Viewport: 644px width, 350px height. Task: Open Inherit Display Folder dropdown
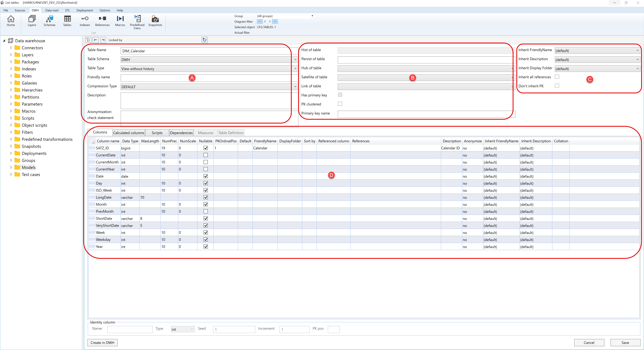coord(597,68)
